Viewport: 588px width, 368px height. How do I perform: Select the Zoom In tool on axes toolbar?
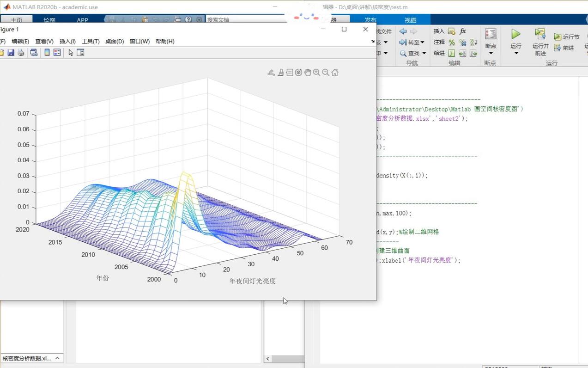pyautogui.click(x=316, y=73)
